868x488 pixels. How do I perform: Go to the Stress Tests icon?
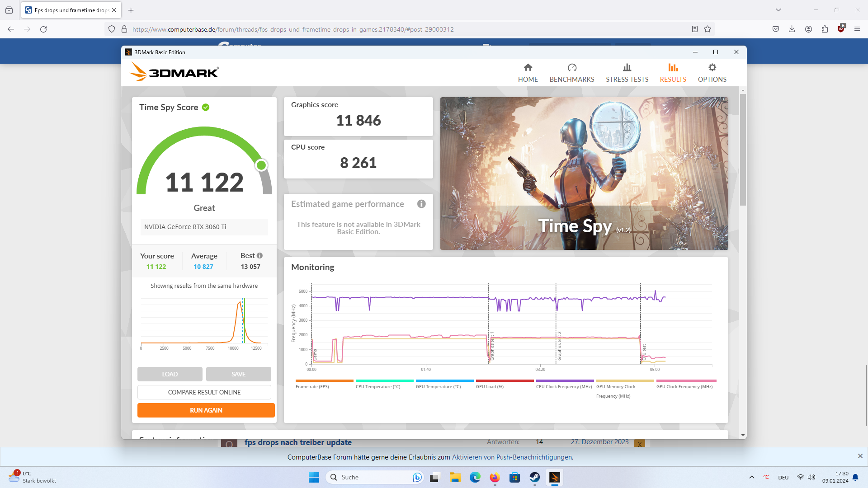pyautogui.click(x=627, y=68)
